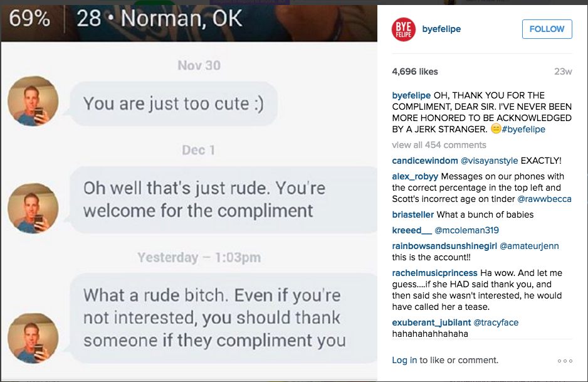588x382 pixels.
Task: Open byefelipe username in post header
Action: (441, 29)
